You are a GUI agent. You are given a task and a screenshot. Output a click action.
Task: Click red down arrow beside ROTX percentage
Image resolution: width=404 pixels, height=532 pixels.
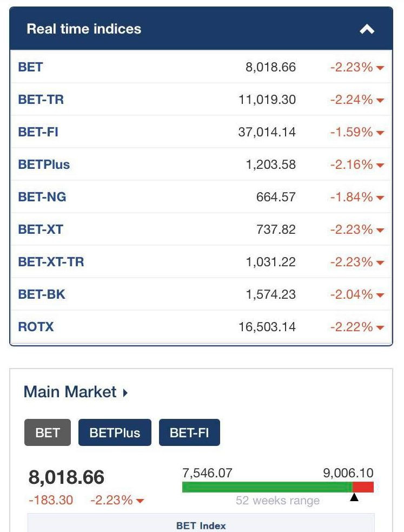pyautogui.click(x=380, y=327)
